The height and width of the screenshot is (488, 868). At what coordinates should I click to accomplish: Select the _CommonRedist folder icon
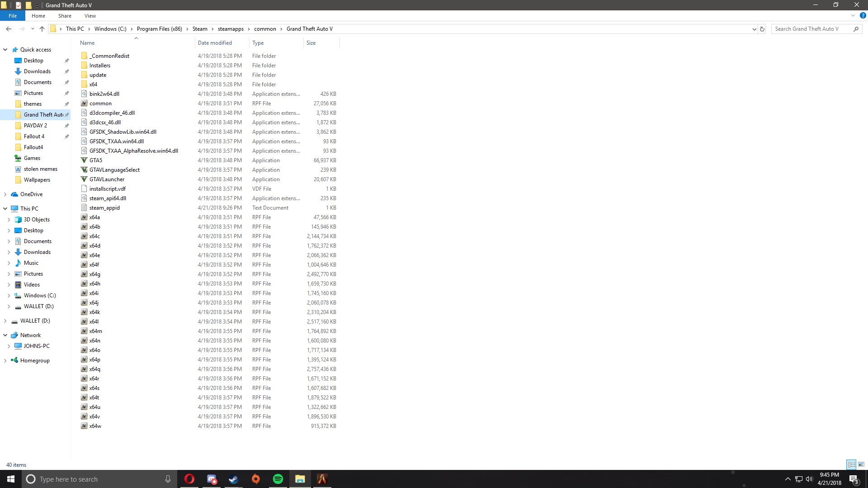coord(84,56)
